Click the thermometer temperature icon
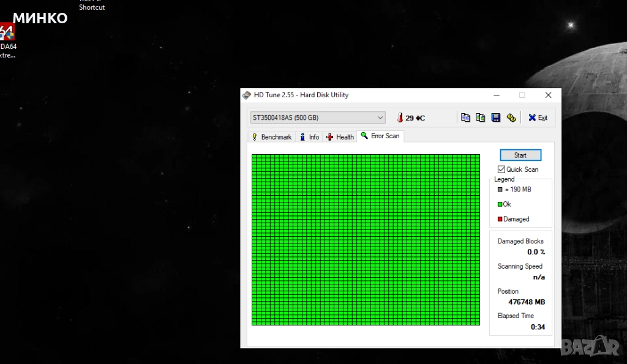The width and height of the screenshot is (627, 364). [400, 117]
